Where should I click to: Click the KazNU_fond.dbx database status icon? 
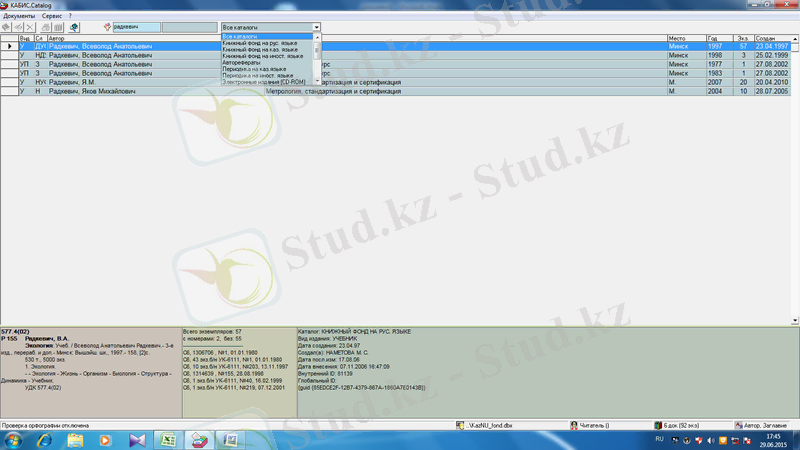pyautogui.click(x=460, y=425)
